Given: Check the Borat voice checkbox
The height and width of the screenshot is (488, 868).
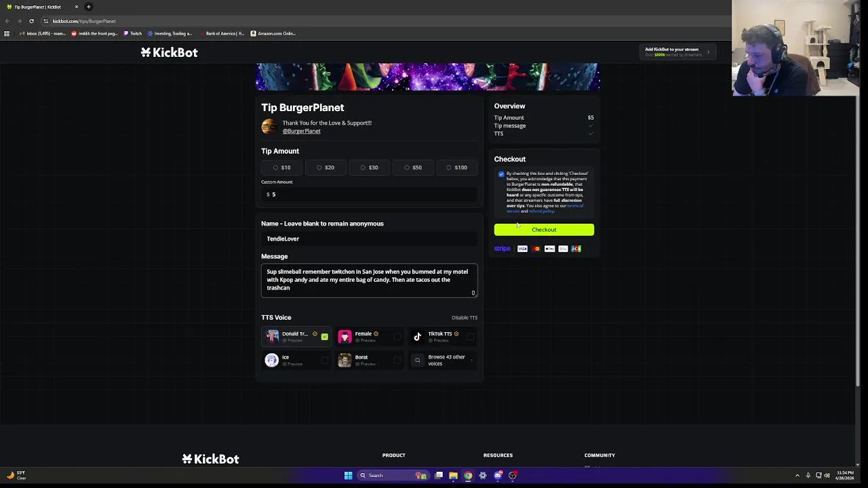Looking at the screenshot, I should coord(397,360).
